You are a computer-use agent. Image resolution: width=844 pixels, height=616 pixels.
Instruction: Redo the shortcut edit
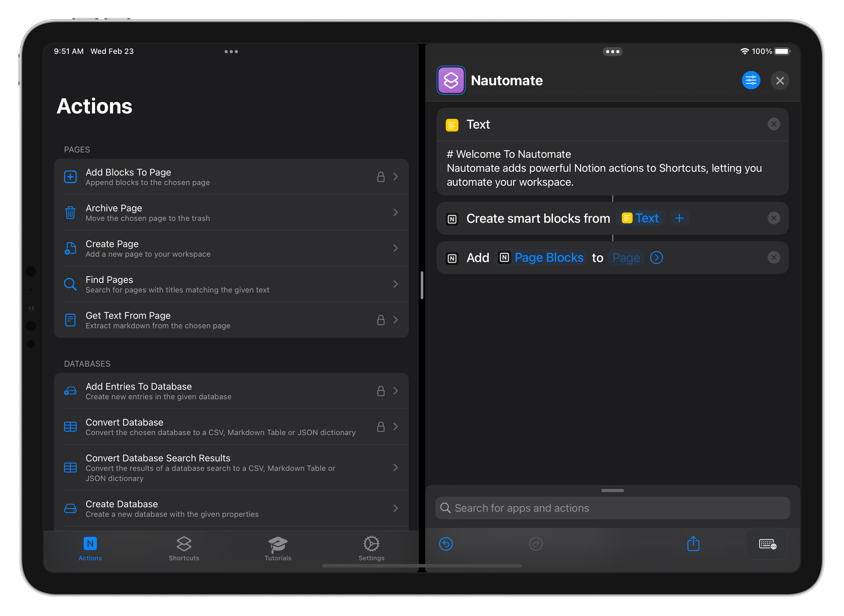(x=536, y=544)
